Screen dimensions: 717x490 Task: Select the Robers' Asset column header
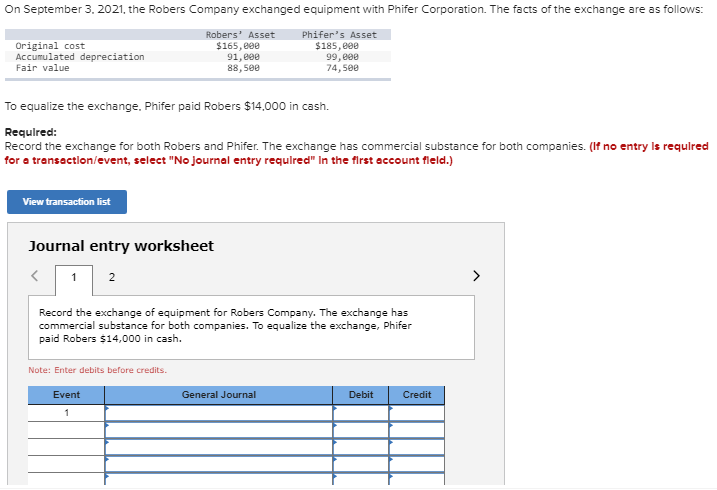[x=240, y=35]
